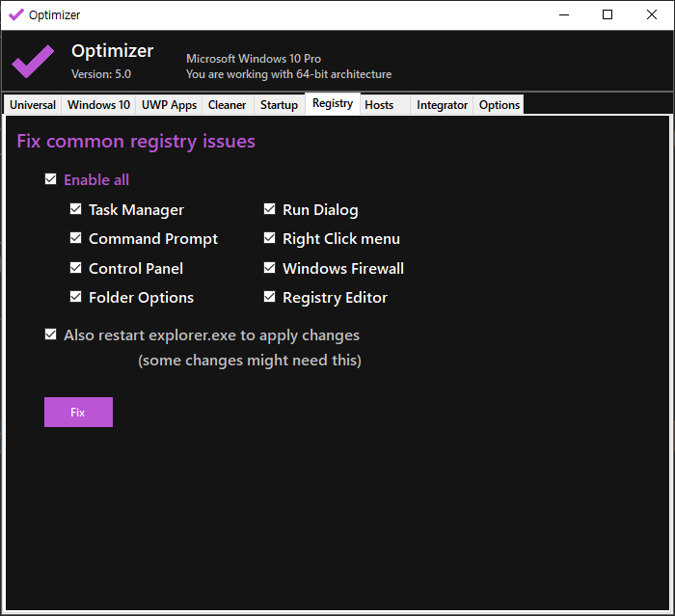Click the small Optimizer title bar icon
The image size is (675, 616).
[16, 14]
